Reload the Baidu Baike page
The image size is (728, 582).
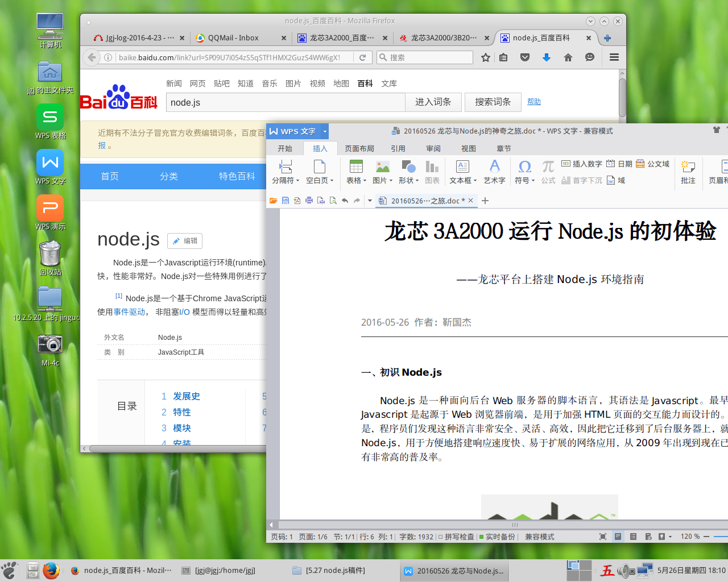click(x=362, y=57)
